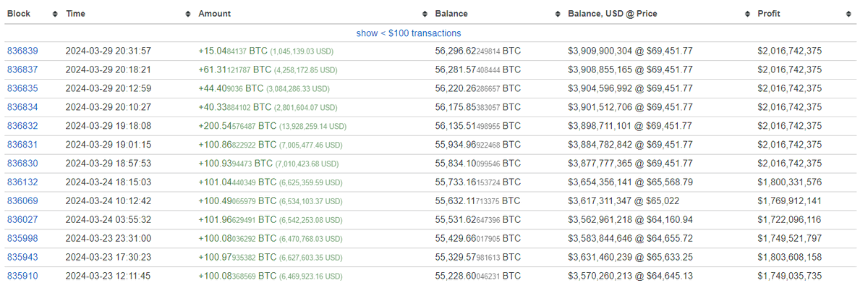Image resolution: width=868 pixels, height=283 pixels.
Task: Open block 836834
Action: pyautogui.click(x=22, y=107)
